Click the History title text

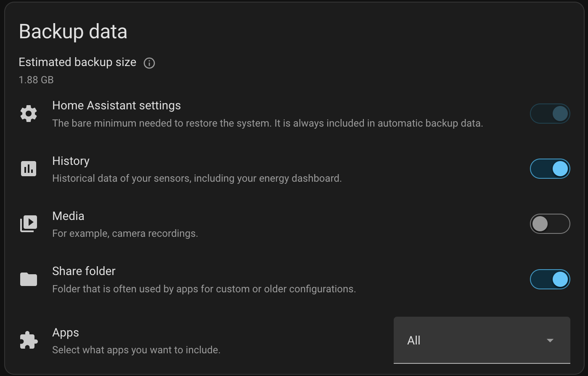pyautogui.click(x=71, y=161)
